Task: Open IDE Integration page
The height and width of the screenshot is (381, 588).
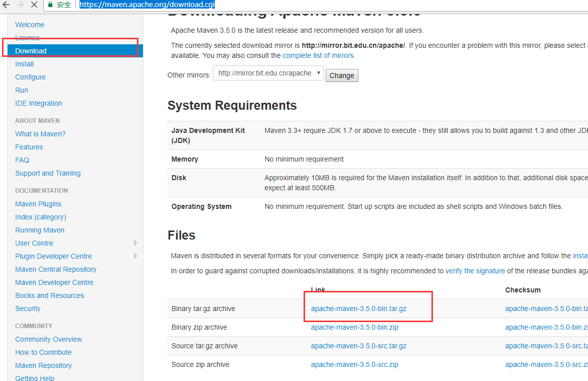Action: (39, 103)
